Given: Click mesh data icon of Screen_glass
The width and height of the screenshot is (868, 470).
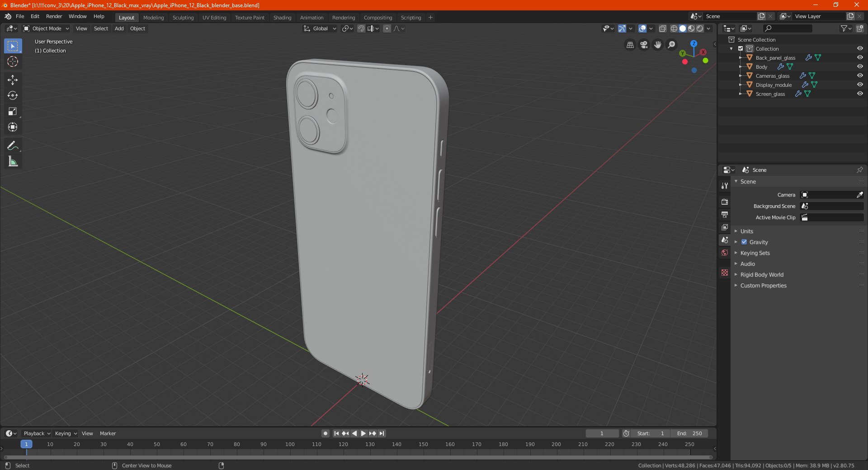Looking at the screenshot, I should point(807,94).
